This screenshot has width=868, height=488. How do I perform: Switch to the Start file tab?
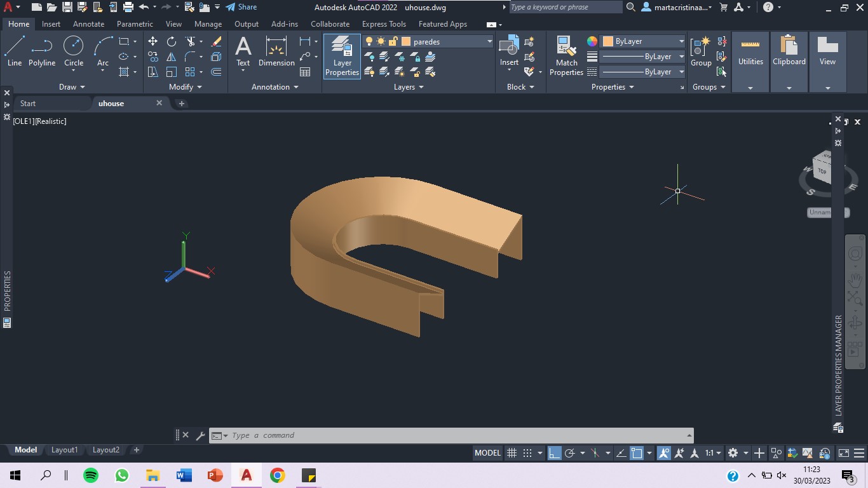(x=28, y=103)
